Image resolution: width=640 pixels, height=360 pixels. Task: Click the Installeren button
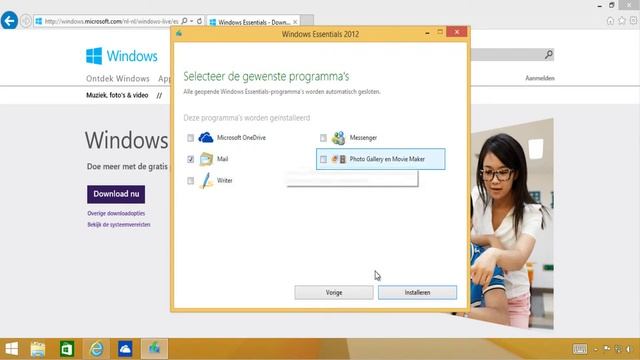click(x=417, y=292)
